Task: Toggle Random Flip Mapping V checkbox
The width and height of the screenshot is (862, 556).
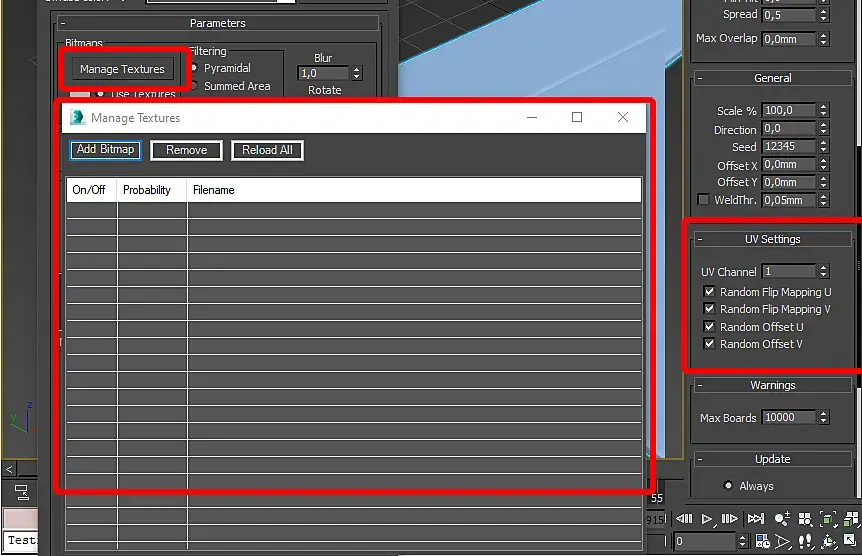Action: tap(709, 309)
